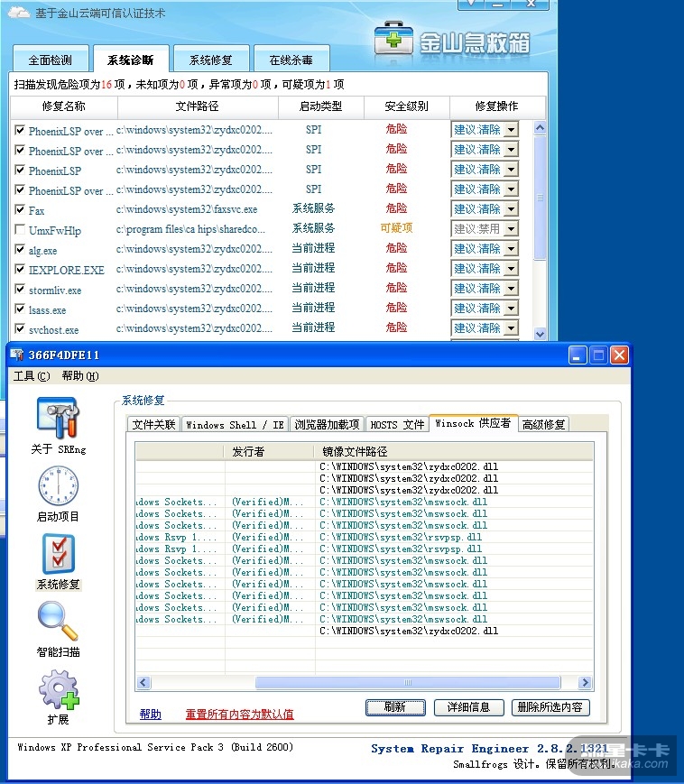Uncheck the PhoenixLSP row without 'over'
The image size is (684, 784).
[x=20, y=170]
